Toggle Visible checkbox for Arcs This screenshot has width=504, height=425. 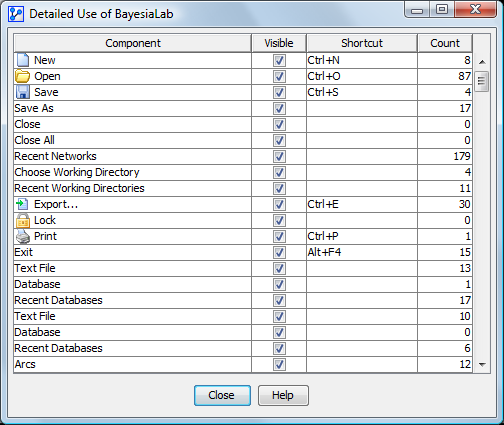(279, 364)
